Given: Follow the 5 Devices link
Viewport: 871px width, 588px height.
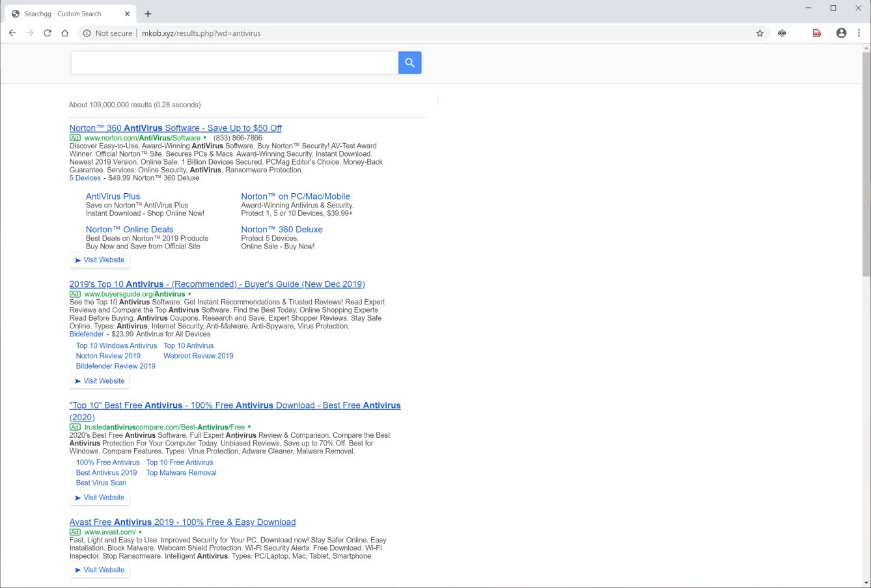Looking at the screenshot, I should coord(85,178).
